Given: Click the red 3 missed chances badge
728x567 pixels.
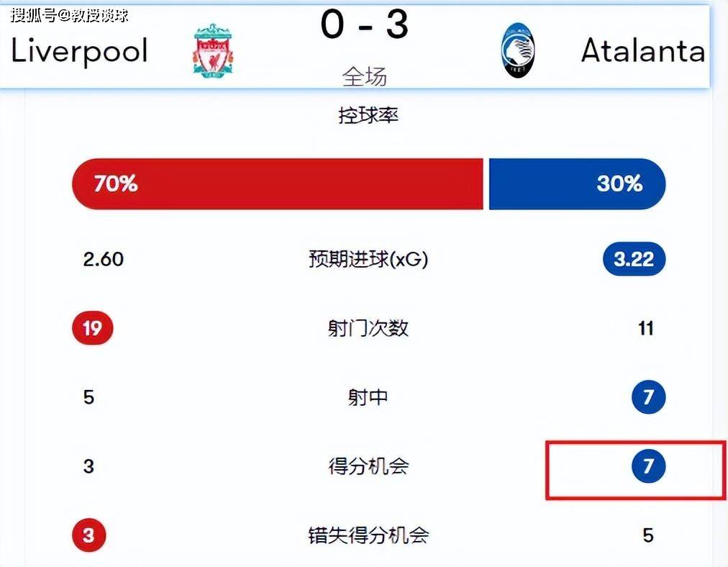Looking at the screenshot, I should 88,535.
